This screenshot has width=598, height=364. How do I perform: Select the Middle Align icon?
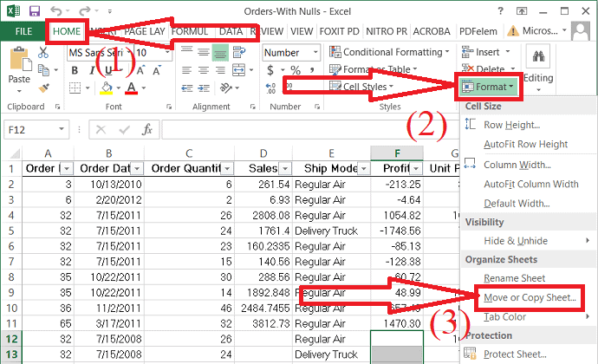tap(204, 52)
